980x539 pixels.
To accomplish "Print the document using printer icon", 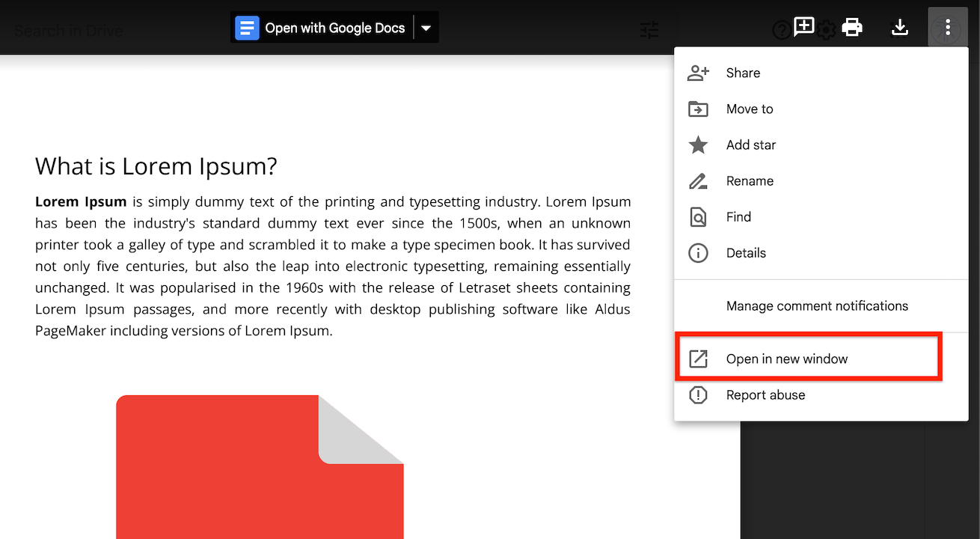I will [852, 28].
